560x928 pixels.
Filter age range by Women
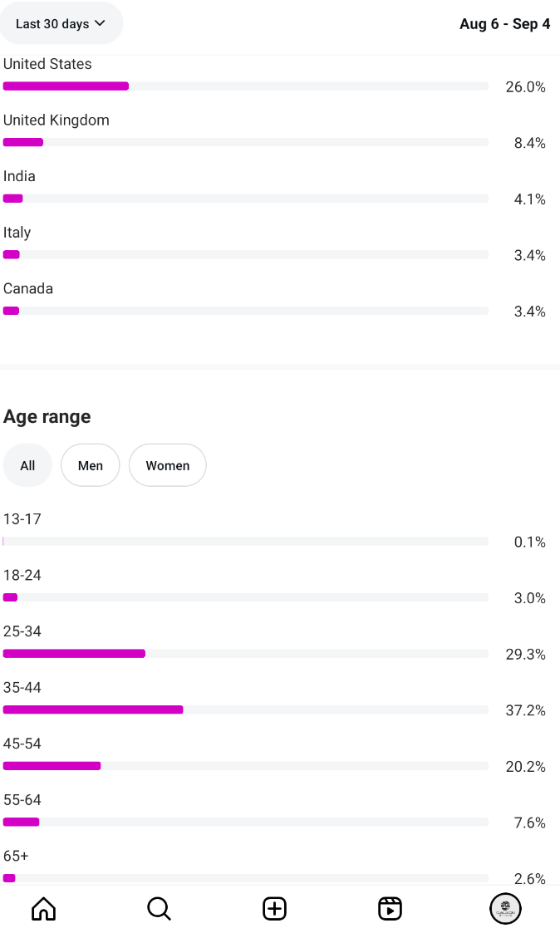tap(168, 465)
